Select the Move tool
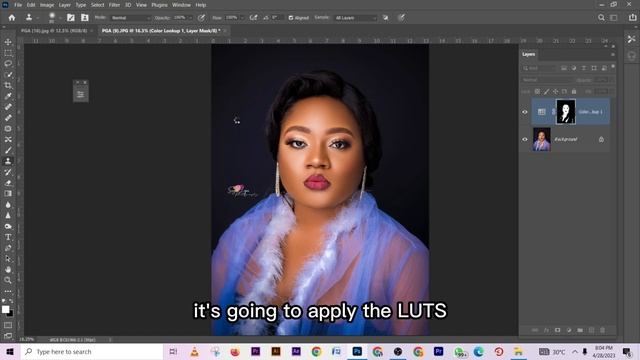The height and width of the screenshot is (360, 640). tap(8, 42)
